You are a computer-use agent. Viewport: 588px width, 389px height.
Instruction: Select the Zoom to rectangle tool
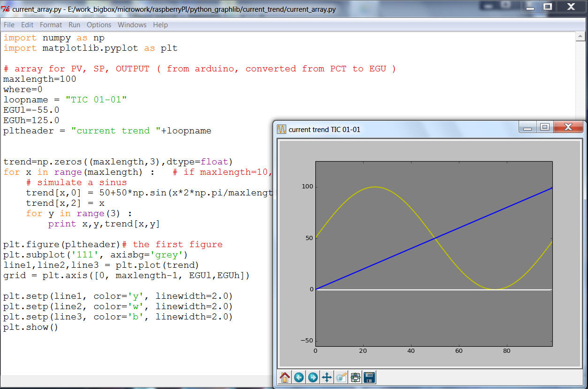[x=341, y=377]
